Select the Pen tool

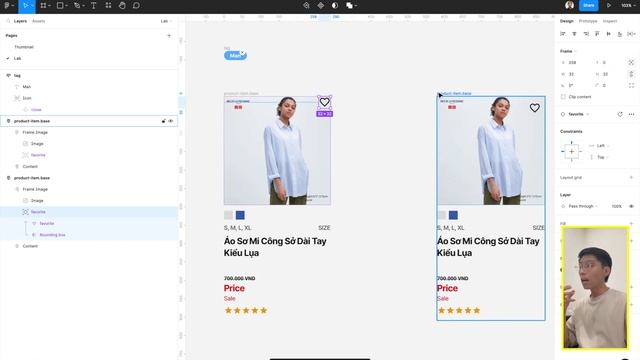[x=77, y=6]
